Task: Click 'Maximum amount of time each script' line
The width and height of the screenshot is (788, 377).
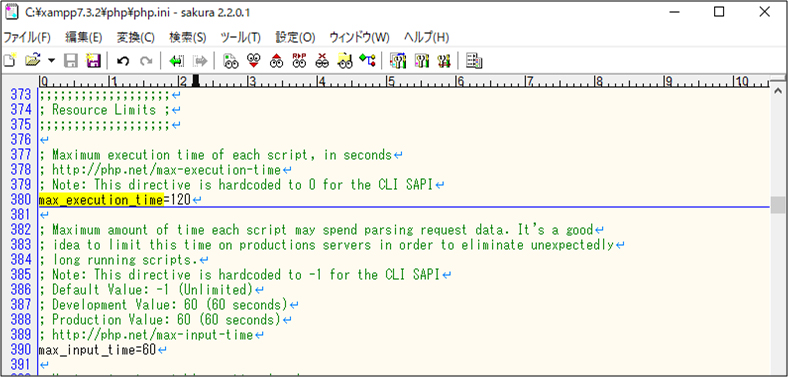Action: (316, 230)
